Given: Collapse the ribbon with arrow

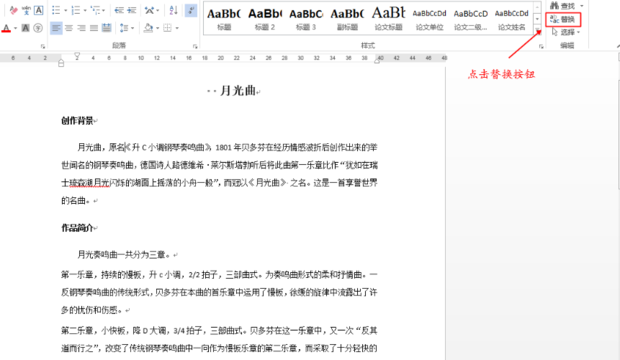Looking at the screenshot, I should pos(618,46).
